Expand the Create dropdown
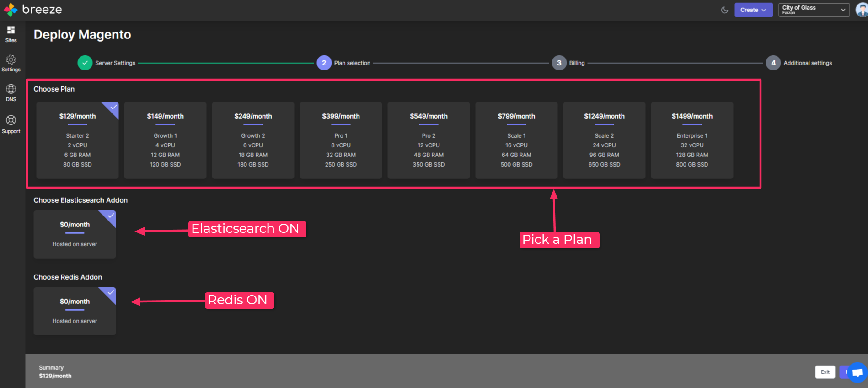This screenshot has width=868, height=388. coord(754,10)
